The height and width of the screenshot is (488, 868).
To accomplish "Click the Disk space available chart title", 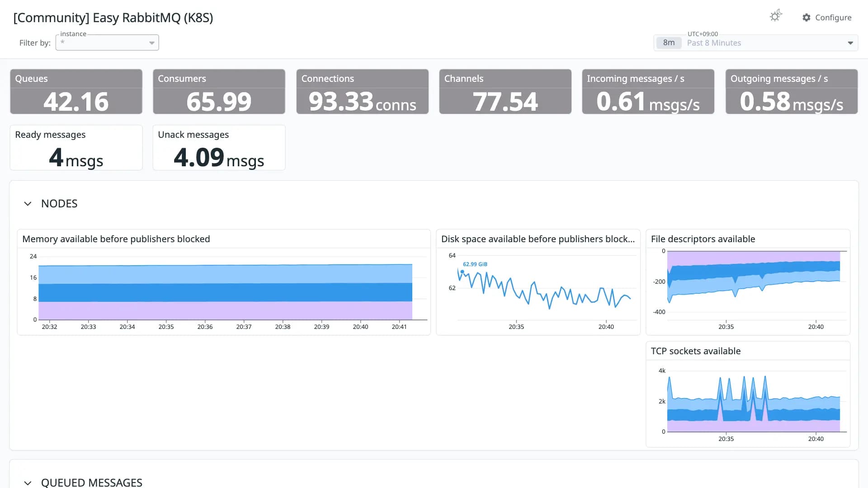I will pos(538,239).
